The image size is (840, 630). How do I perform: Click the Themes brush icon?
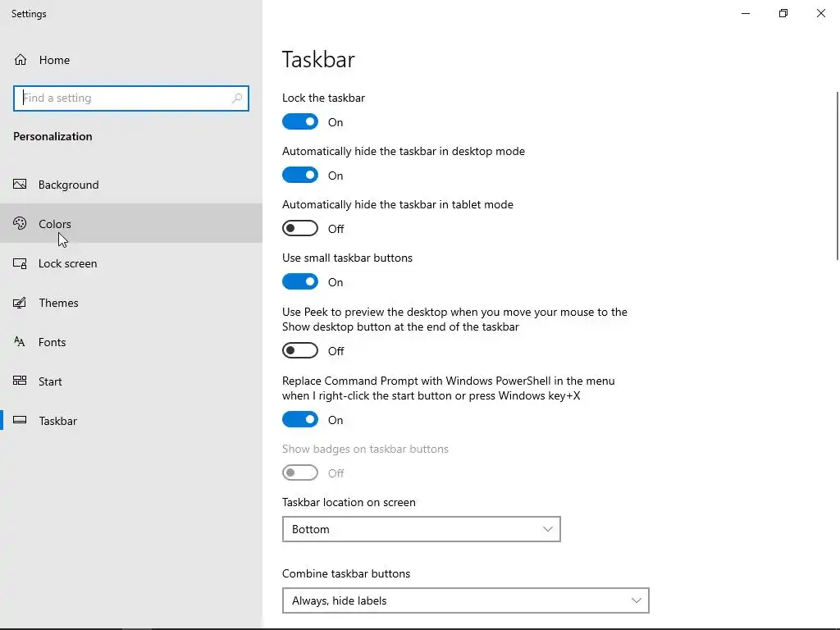coord(21,303)
